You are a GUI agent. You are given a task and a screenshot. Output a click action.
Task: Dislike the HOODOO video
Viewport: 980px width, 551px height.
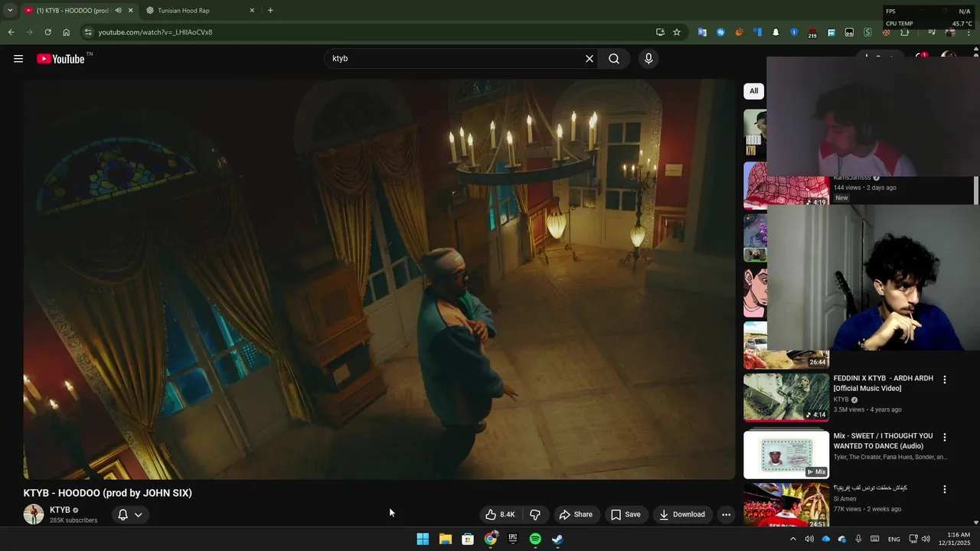(535, 514)
